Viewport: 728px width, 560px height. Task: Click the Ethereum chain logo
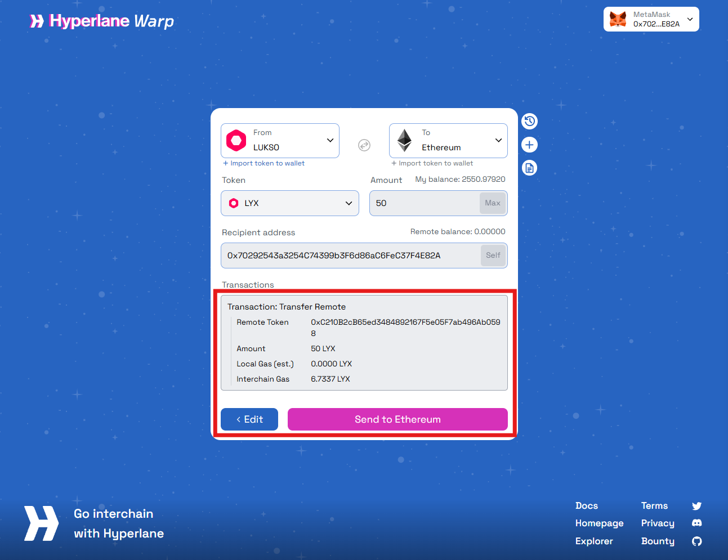(x=404, y=141)
